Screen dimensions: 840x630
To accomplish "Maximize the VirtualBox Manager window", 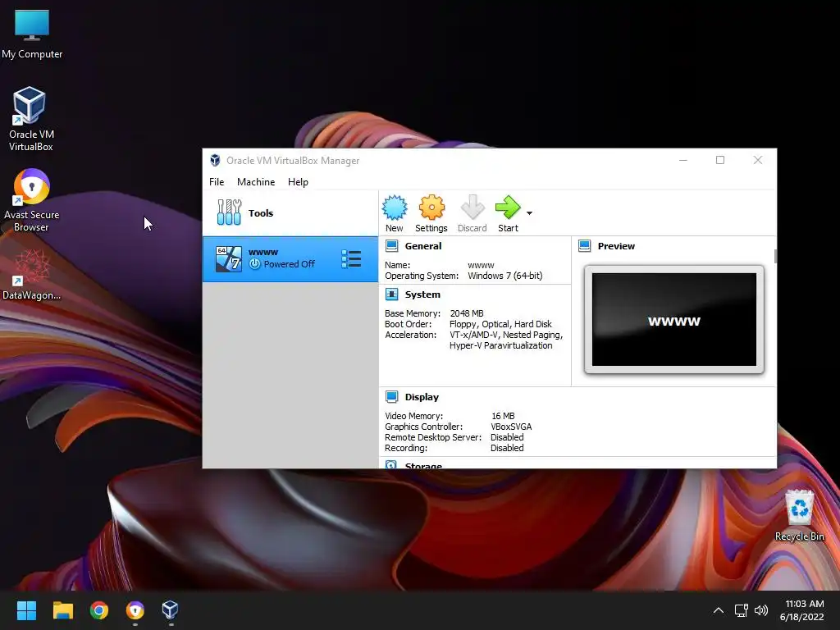I will pos(720,160).
